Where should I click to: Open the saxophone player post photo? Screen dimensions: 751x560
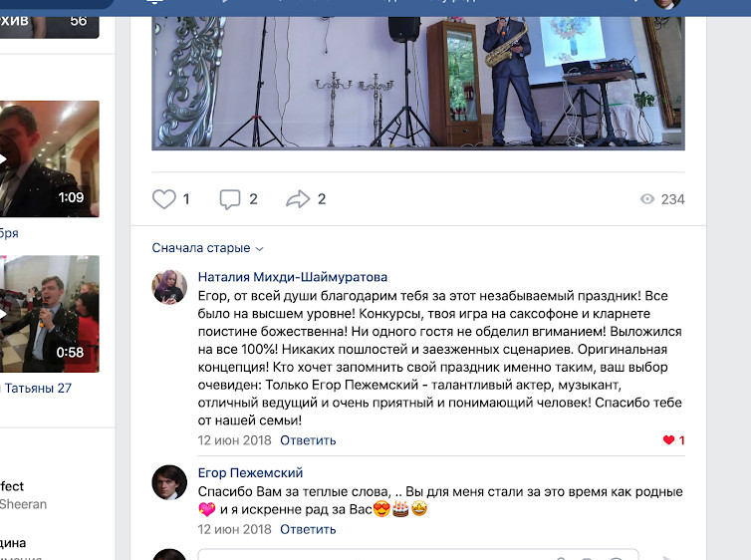418,83
